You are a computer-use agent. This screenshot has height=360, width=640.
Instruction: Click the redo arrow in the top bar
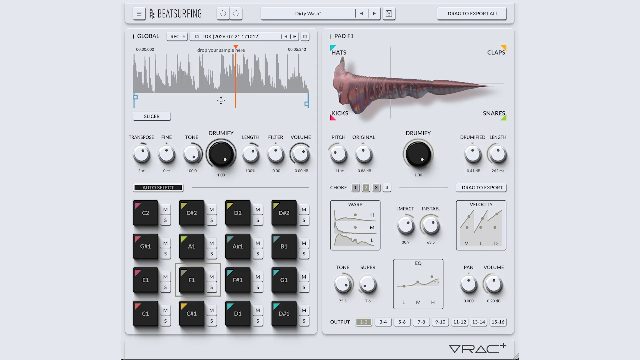tap(236, 13)
